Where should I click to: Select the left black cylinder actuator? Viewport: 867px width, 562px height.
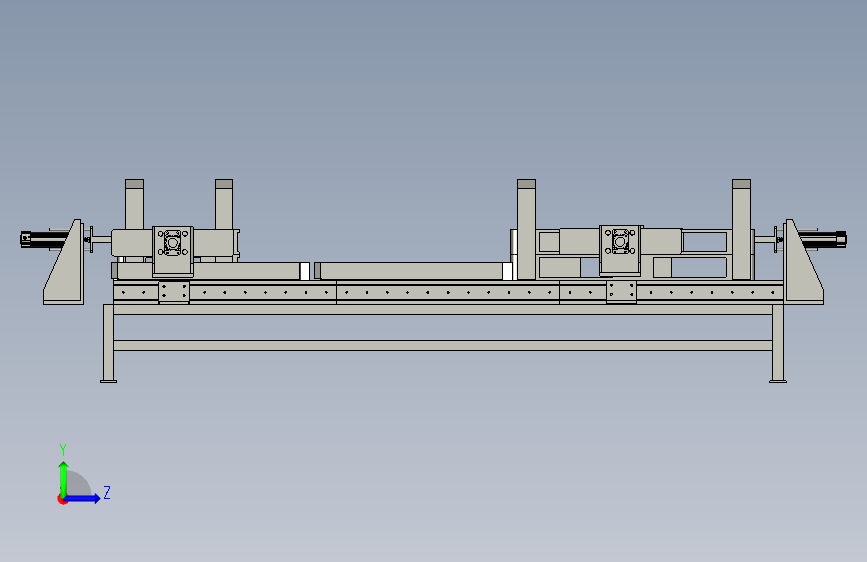click(x=44, y=240)
